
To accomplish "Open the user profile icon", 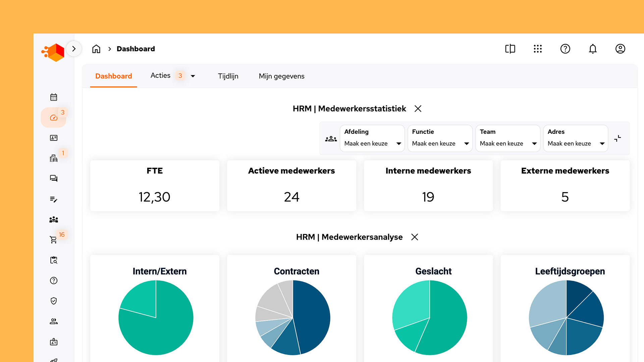I will pos(620,49).
